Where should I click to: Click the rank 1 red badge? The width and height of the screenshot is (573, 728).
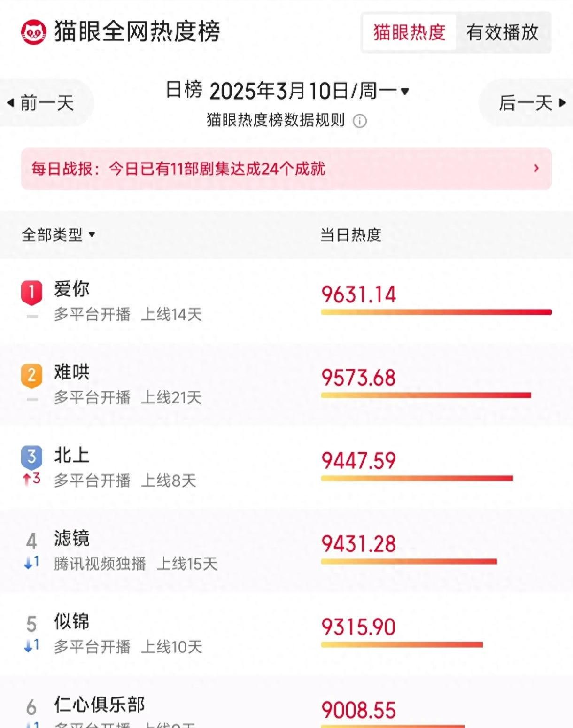tap(31, 292)
